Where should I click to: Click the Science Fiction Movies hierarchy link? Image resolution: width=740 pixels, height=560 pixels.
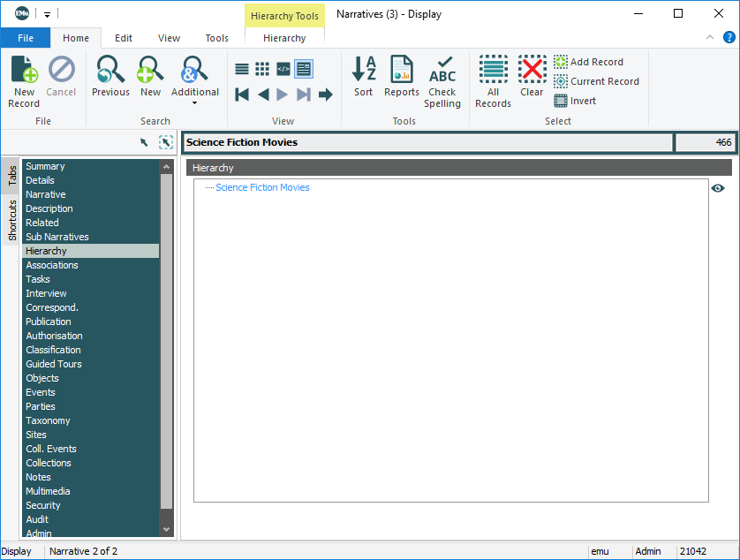(262, 187)
